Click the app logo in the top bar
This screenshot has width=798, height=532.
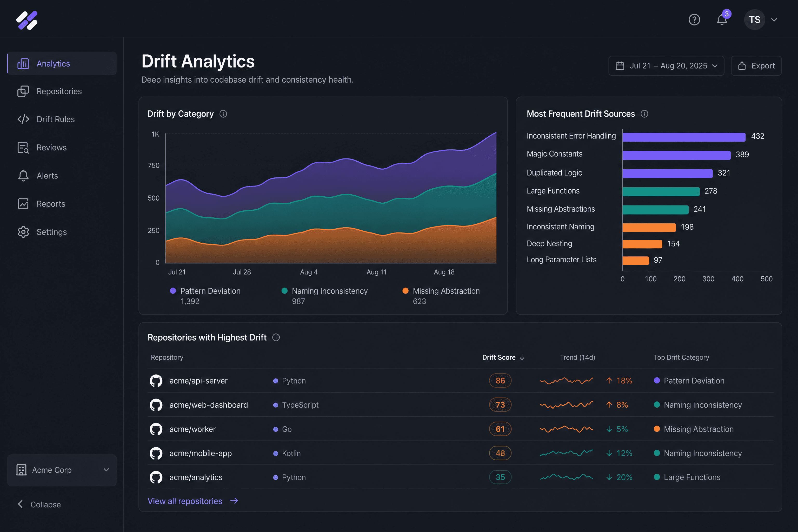click(27, 20)
